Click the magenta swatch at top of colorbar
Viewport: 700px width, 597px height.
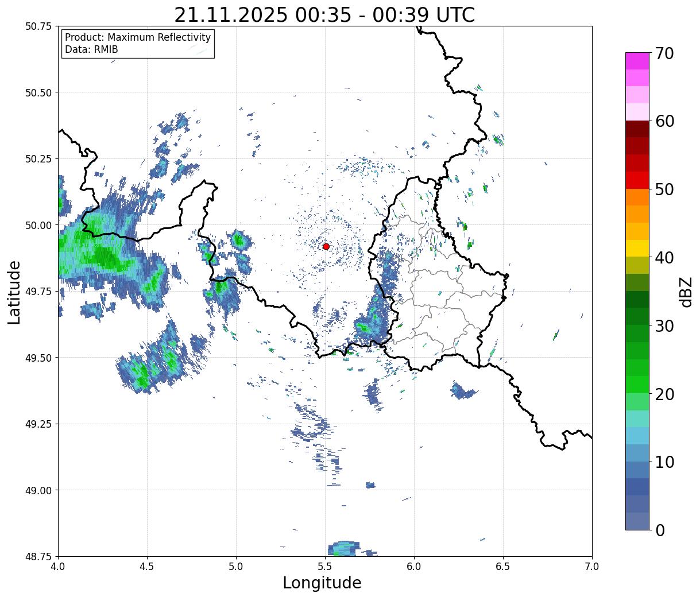coord(637,61)
